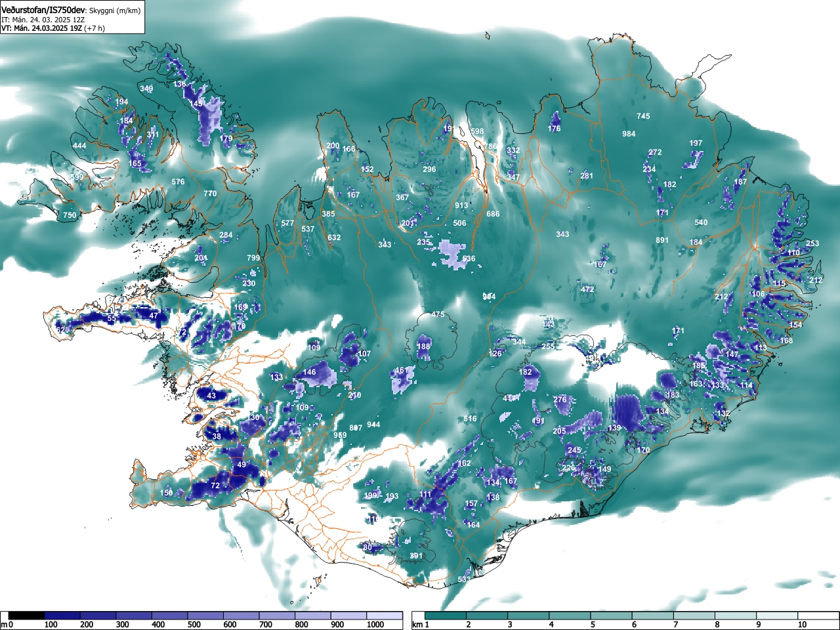Click the Veðurstofan/IS750dev title text
The image size is (840, 630).
click(43, 10)
